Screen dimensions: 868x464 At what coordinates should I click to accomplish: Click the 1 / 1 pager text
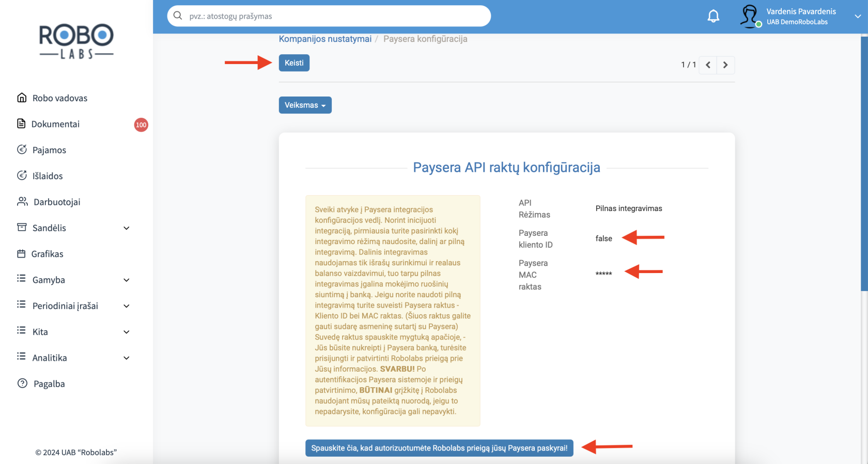coord(688,65)
